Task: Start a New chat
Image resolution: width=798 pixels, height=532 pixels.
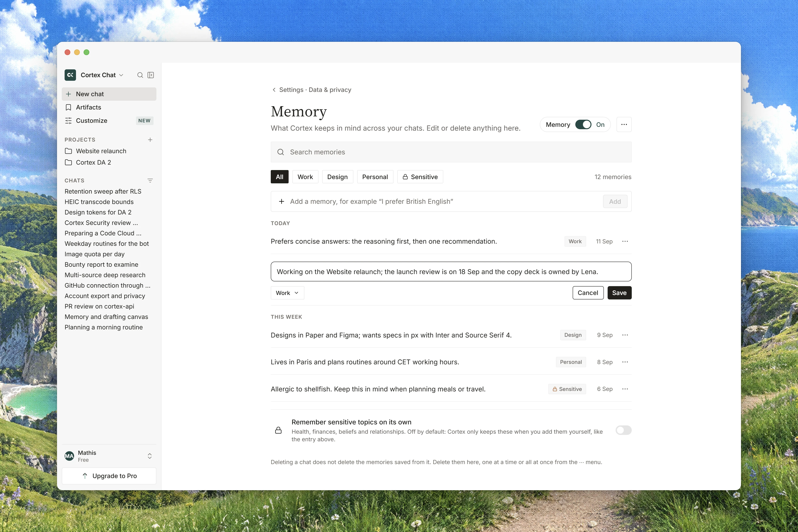Action: pyautogui.click(x=109, y=94)
